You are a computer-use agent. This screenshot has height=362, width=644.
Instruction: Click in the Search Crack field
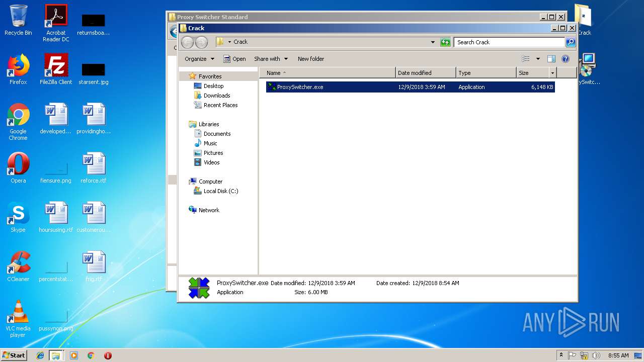(x=509, y=42)
